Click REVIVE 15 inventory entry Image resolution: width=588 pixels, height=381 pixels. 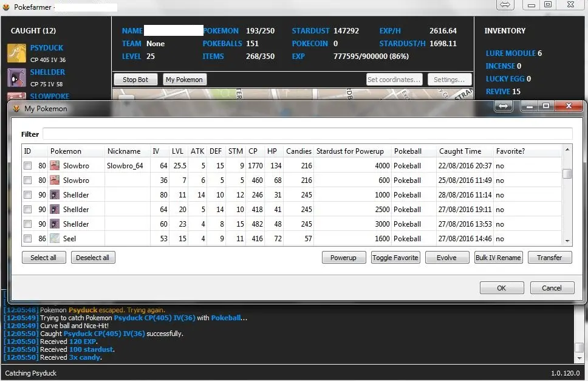[503, 92]
